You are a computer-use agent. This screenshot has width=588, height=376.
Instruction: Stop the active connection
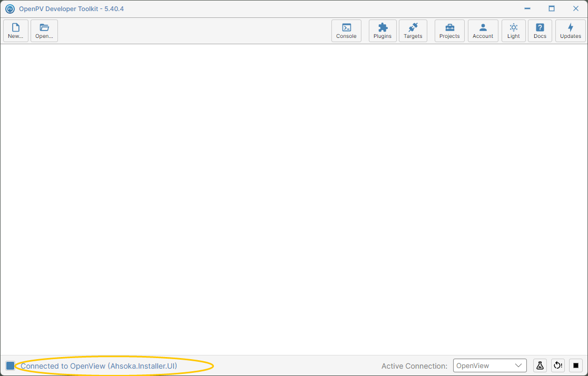coord(576,365)
